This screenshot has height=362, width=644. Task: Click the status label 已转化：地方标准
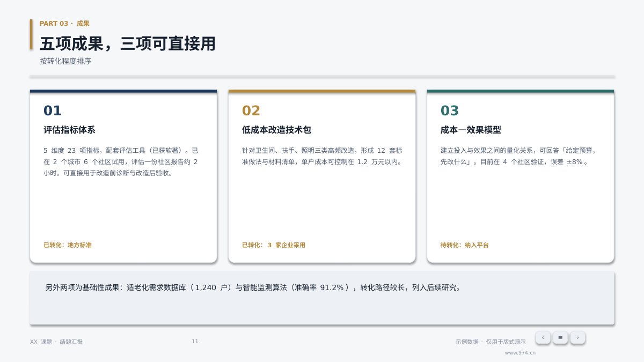(68, 245)
